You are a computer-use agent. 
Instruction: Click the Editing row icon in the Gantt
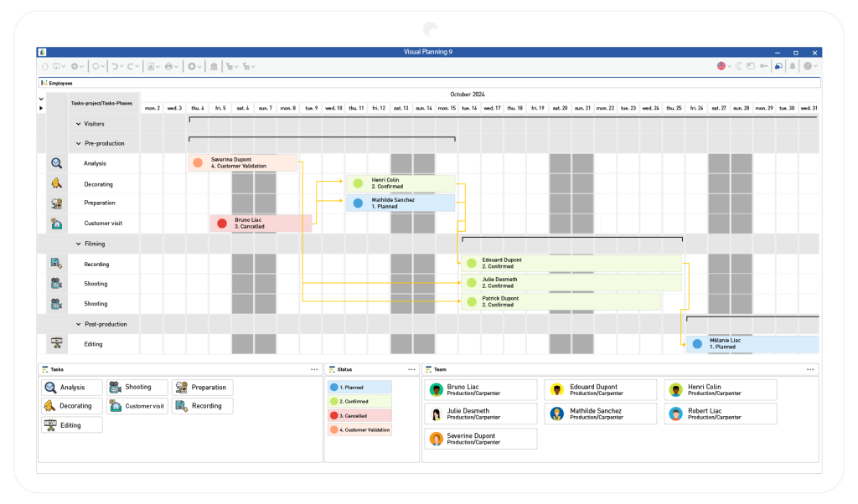tap(56, 343)
